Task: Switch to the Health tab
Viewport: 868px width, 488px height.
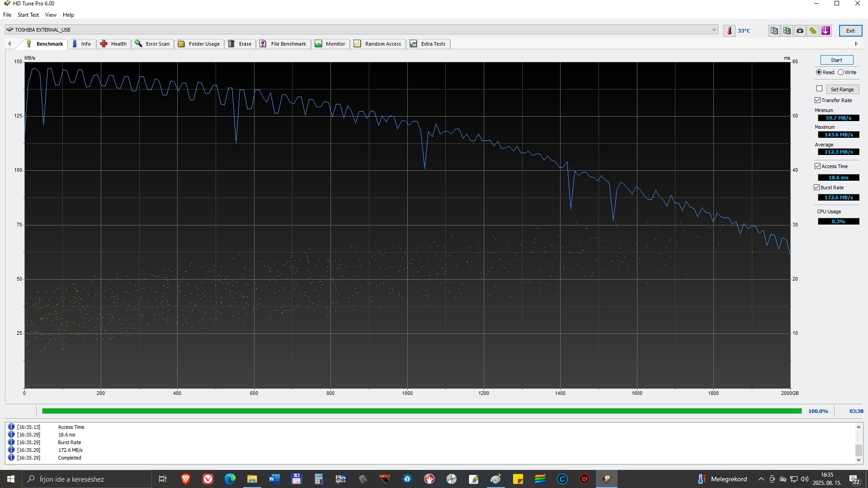Action: (114, 44)
